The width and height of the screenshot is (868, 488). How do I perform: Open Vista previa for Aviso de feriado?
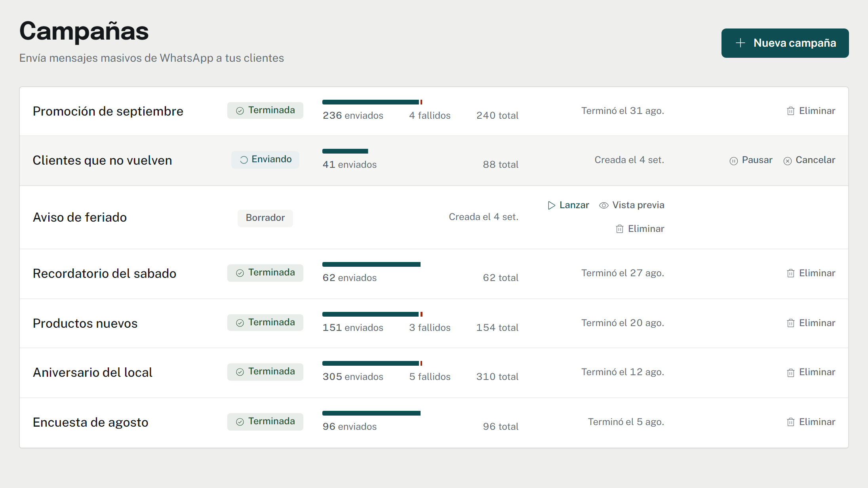[x=632, y=205]
